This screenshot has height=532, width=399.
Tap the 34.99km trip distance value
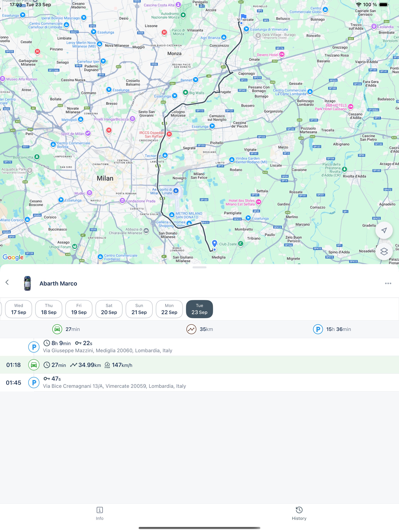90,365
